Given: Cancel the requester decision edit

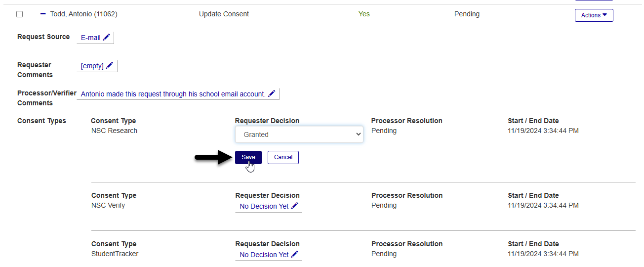Looking at the screenshot, I should coord(283,157).
